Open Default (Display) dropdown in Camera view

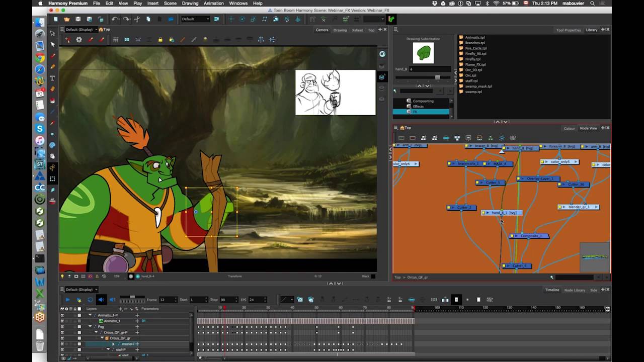pos(82,30)
